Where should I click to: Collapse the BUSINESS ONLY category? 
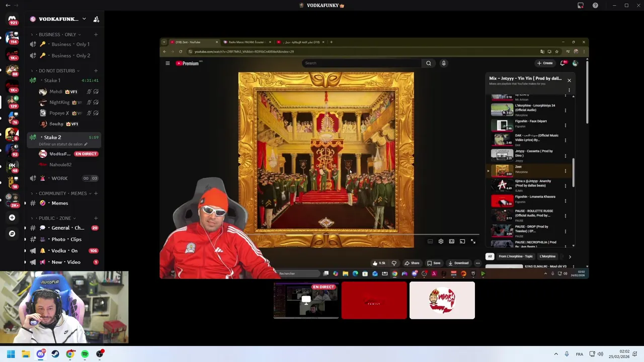[57, 35]
